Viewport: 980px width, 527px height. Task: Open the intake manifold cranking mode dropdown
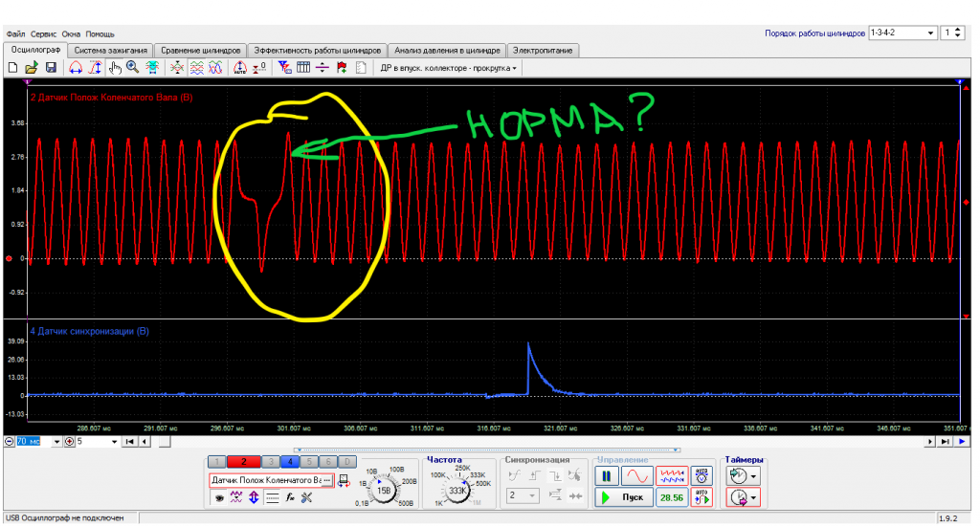[448, 68]
